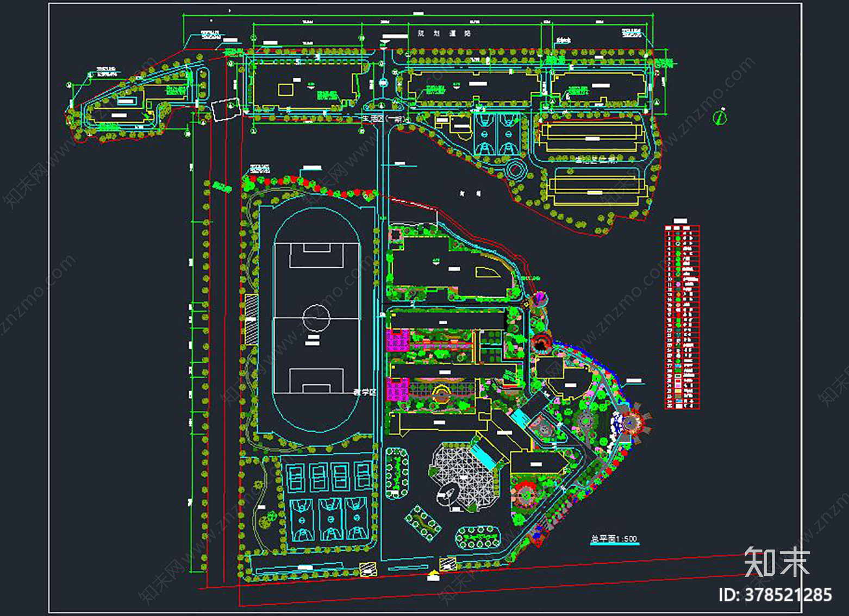Click the 教学区 zone label
849x616 pixels.
365,392
